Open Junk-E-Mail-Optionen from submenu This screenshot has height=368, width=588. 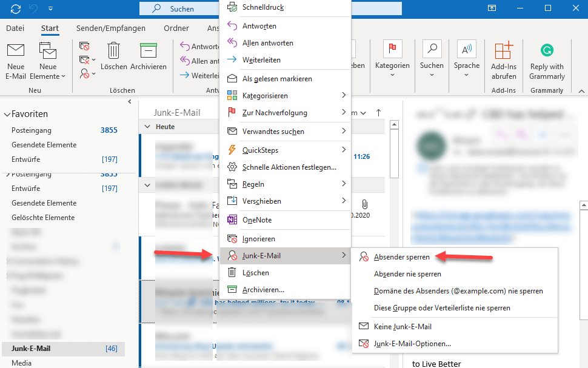[x=412, y=344]
